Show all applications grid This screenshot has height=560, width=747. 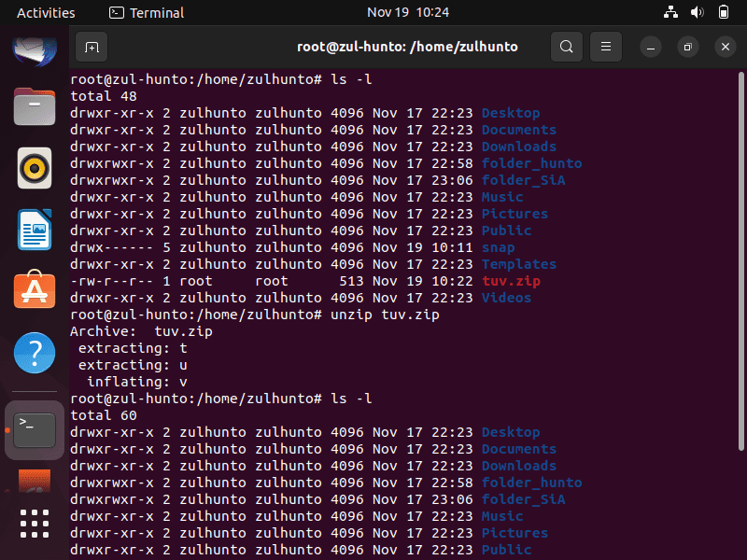(x=35, y=524)
